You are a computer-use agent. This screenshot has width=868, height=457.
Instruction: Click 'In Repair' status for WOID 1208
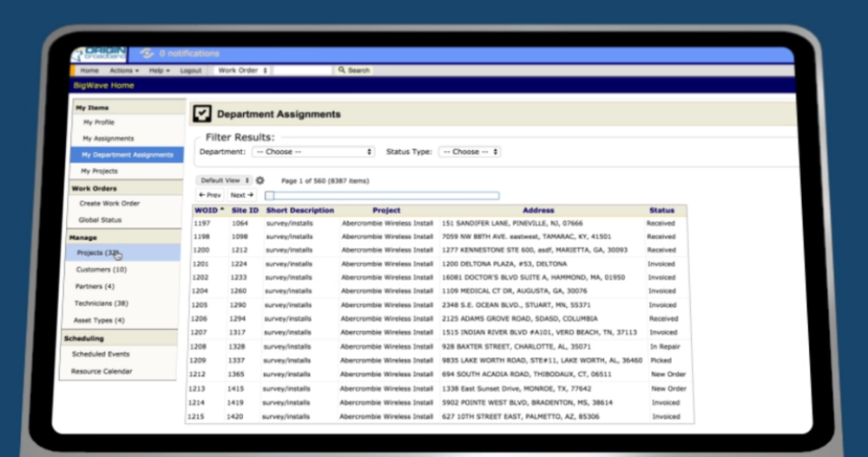[665, 347]
